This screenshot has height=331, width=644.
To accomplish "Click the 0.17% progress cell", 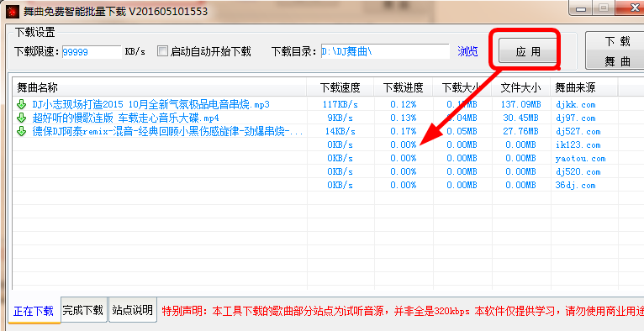I will tap(404, 132).
